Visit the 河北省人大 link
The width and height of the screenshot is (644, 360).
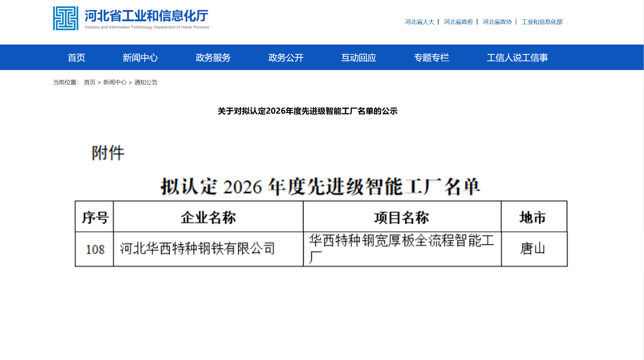[x=419, y=22]
